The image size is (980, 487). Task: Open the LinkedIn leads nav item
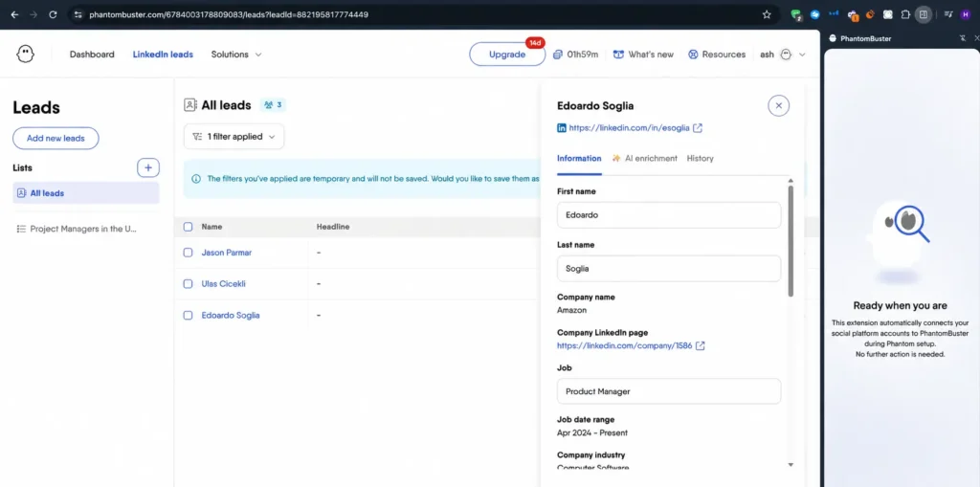point(163,55)
